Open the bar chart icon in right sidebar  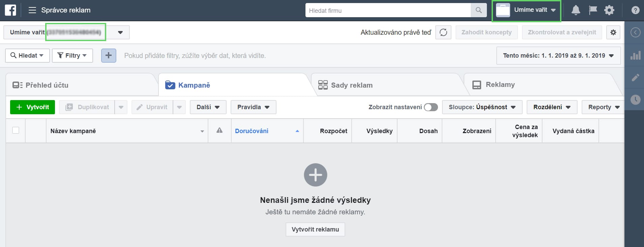pyautogui.click(x=635, y=56)
